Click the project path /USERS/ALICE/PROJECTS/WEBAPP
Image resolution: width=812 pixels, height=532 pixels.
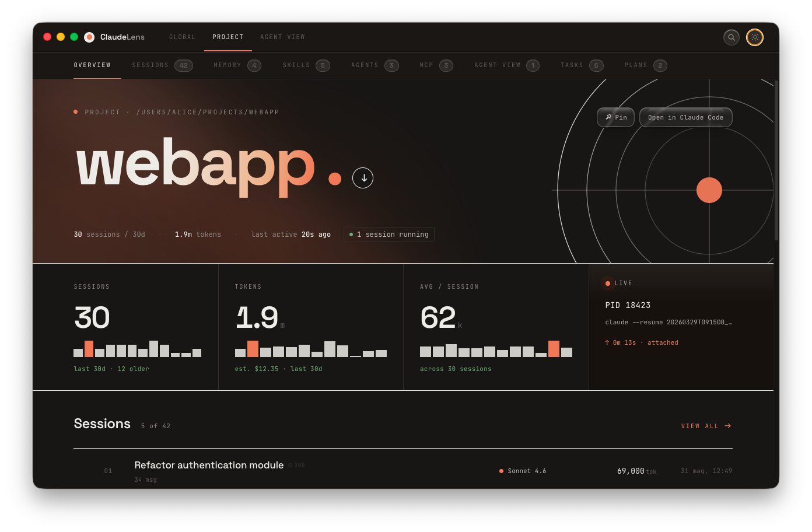pyautogui.click(x=208, y=112)
